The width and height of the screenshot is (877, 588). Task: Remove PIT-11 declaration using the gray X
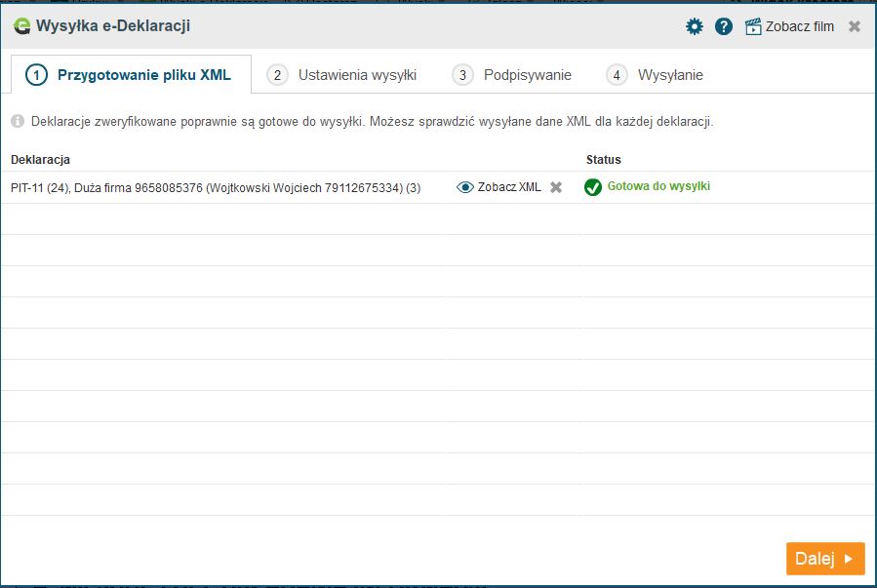(x=556, y=187)
